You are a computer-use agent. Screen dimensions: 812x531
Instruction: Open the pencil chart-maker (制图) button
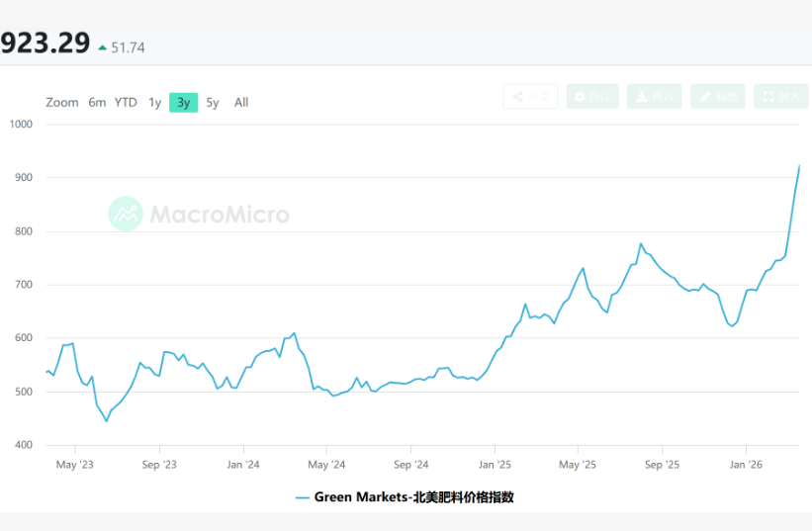pyautogui.click(x=717, y=96)
